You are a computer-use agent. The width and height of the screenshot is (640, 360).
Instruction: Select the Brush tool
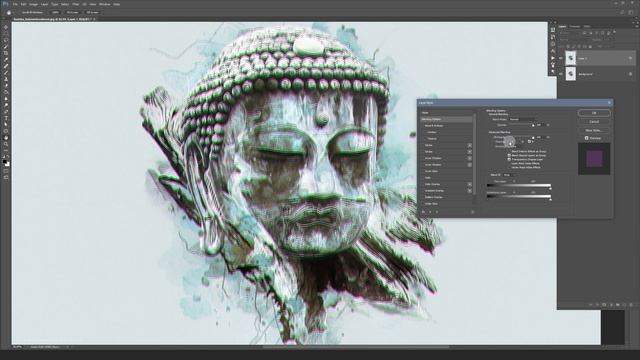6,72
